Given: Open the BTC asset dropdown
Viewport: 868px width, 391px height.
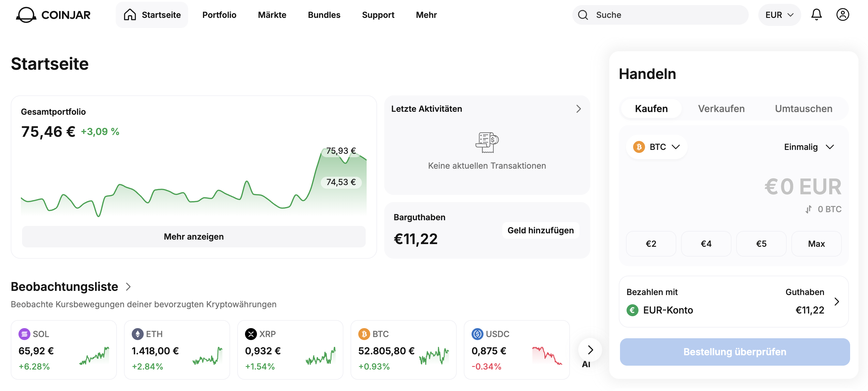Looking at the screenshot, I should [x=656, y=147].
